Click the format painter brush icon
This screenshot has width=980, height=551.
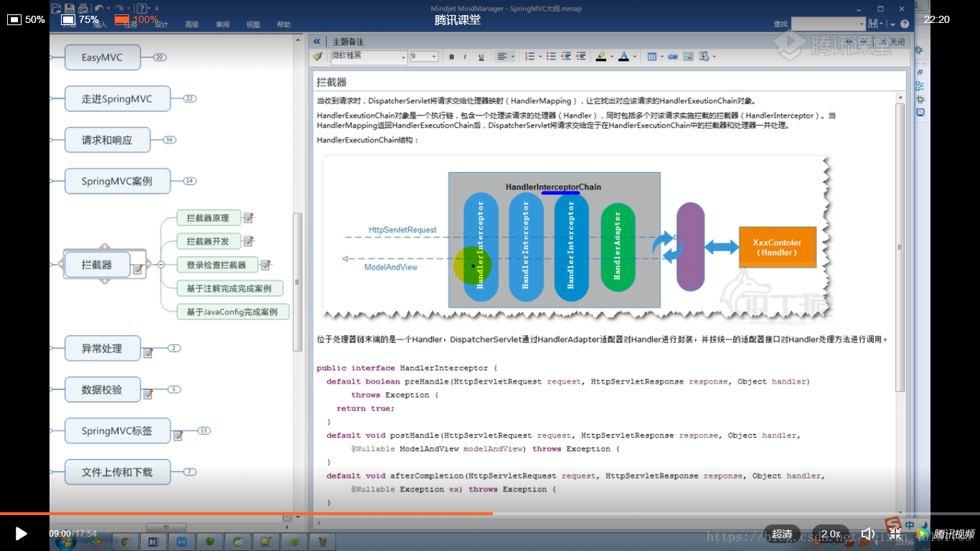tap(318, 56)
